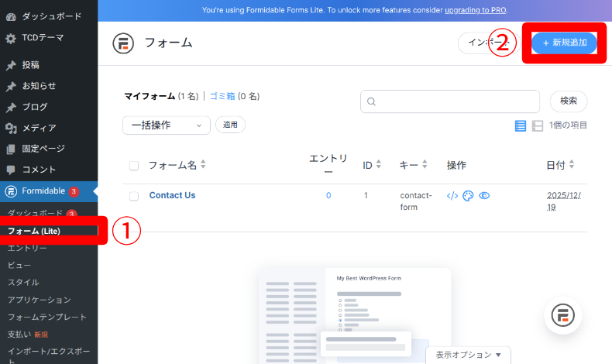Screen dimensions: 612x364
Task: Follow the upgrading to PRO link
Action: pos(476,10)
